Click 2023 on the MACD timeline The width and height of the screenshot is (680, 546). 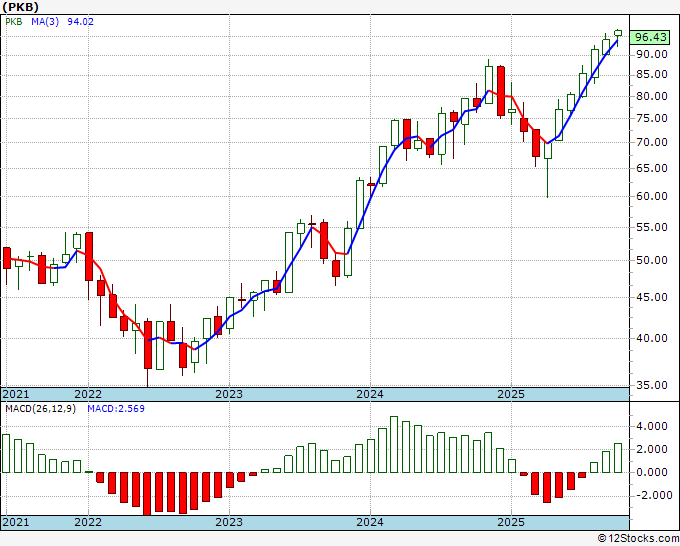229,522
